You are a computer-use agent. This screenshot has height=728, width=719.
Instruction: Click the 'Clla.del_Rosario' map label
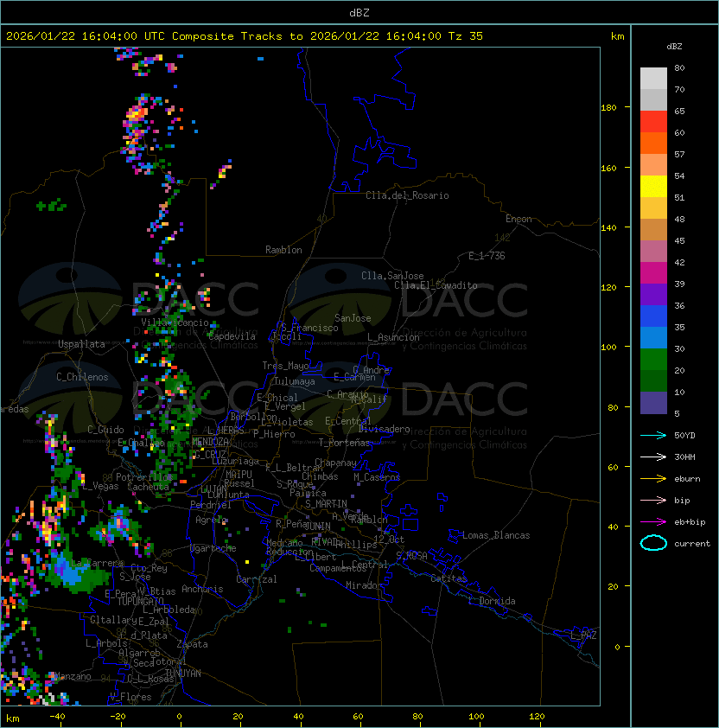point(407,195)
